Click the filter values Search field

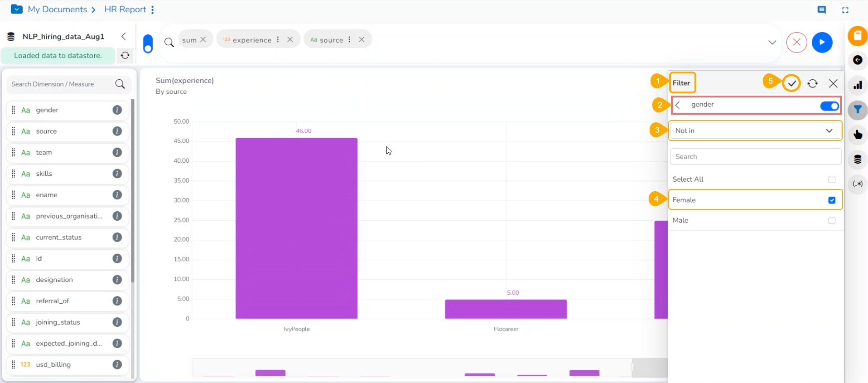(x=756, y=157)
